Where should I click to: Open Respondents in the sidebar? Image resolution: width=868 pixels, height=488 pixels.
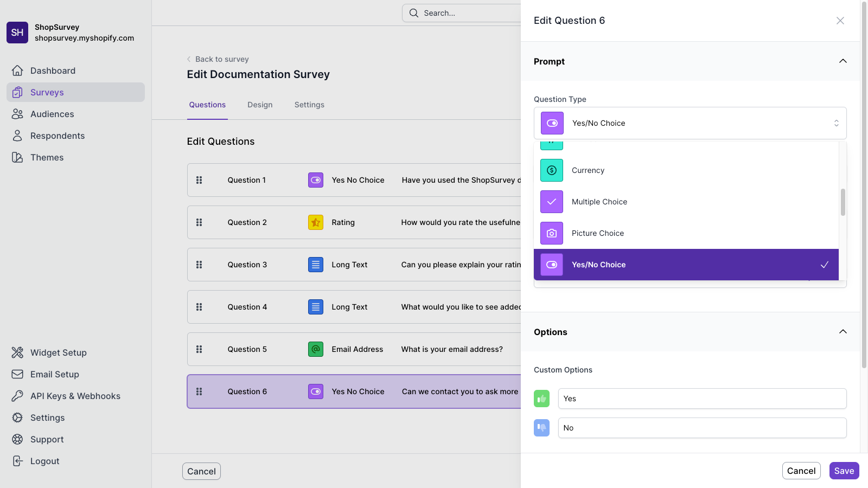click(x=75, y=136)
